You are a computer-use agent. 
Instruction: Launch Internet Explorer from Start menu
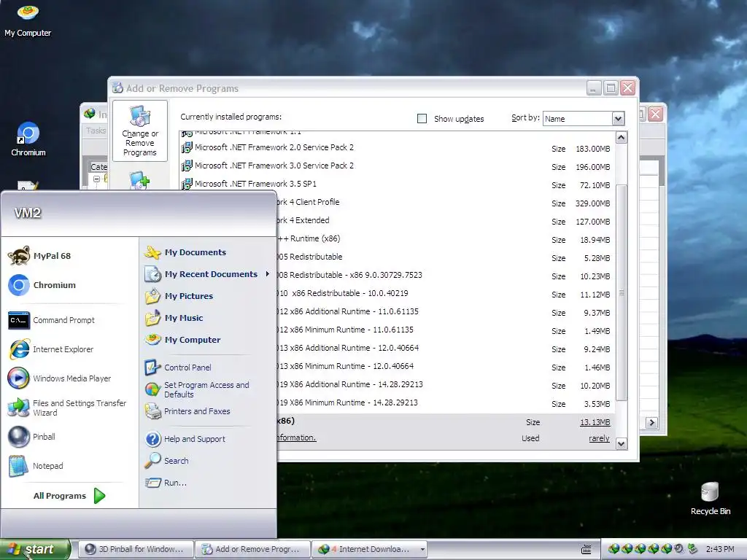coord(51,349)
